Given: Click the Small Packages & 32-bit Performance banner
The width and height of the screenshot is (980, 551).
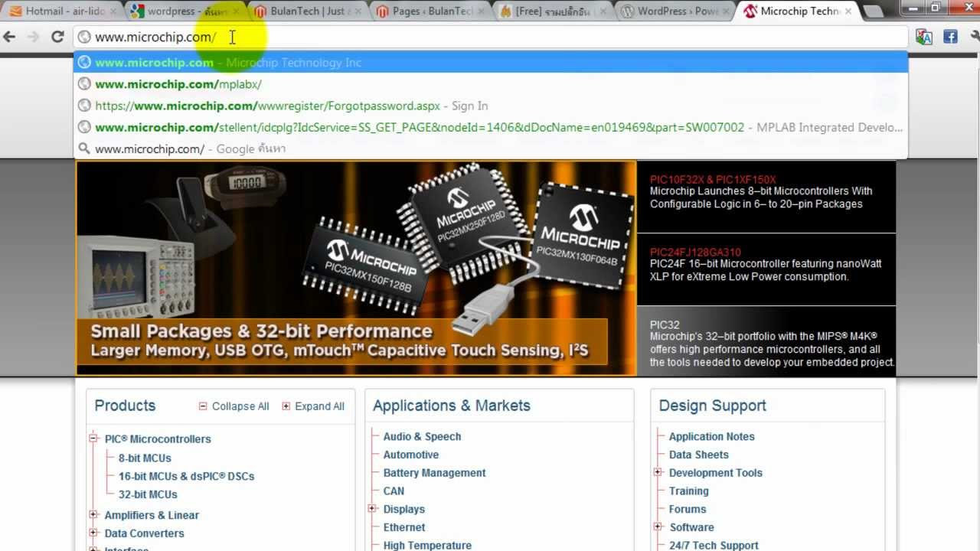Looking at the screenshot, I should 356,268.
